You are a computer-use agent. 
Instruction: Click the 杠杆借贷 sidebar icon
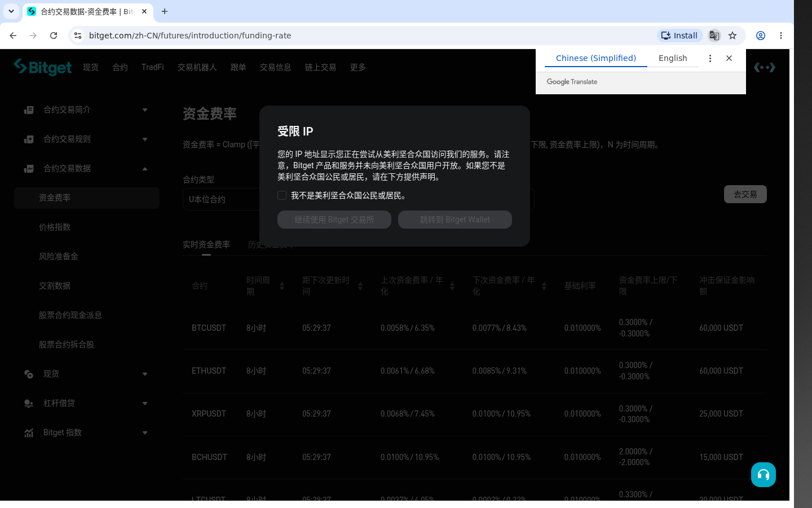click(29, 404)
